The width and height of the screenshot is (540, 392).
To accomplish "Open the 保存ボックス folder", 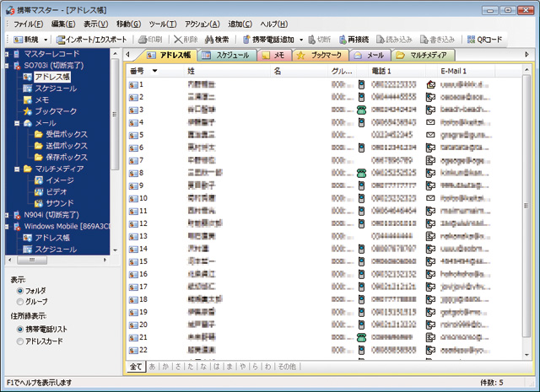I will [x=67, y=158].
